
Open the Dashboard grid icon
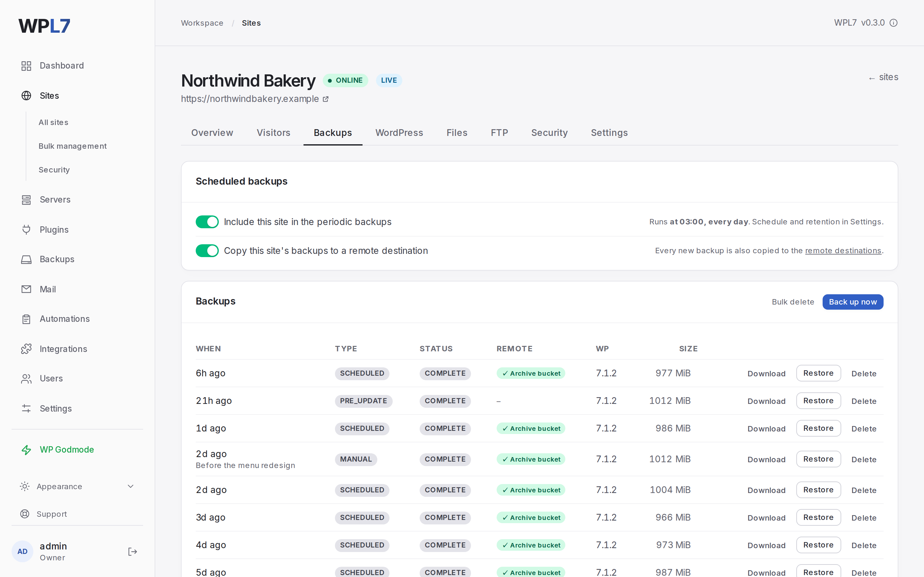click(26, 66)
